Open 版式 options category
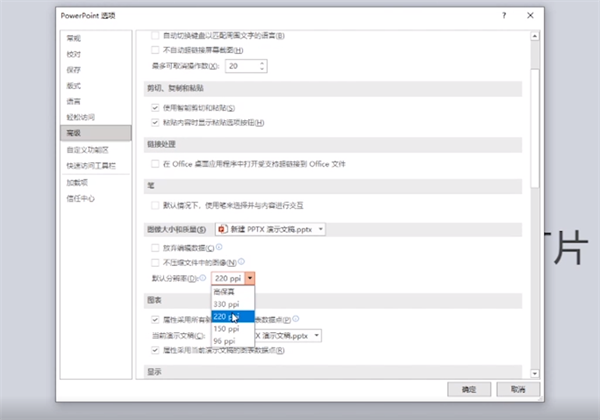Image resolution: width=600 pixels, height=420 pixels. tap(96, 86)
